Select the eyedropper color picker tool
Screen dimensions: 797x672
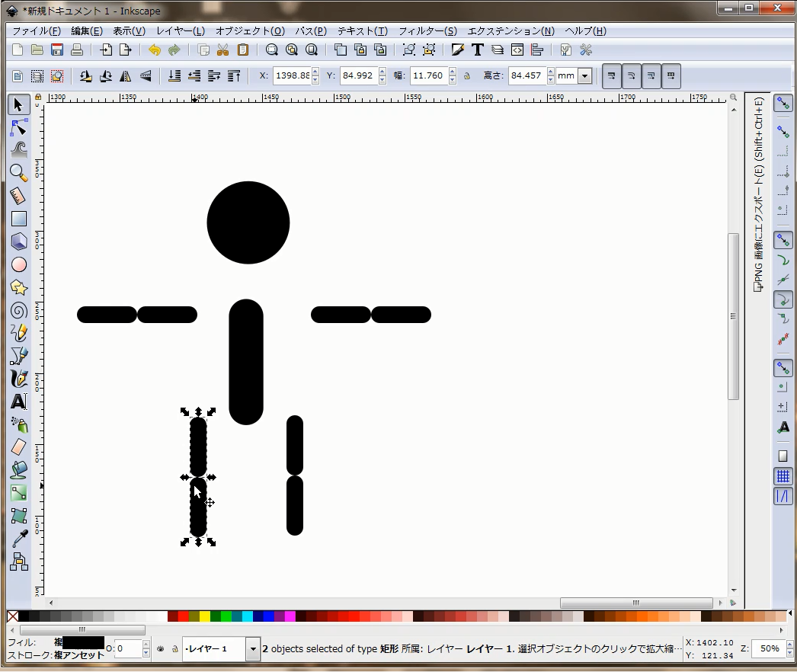pos(19,539)
